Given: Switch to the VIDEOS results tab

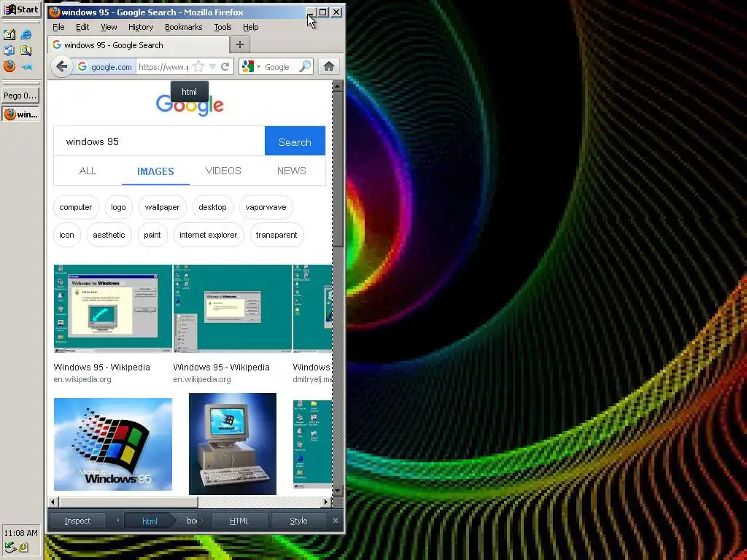Looking at the screenshot, I should [x=223, y=171].
